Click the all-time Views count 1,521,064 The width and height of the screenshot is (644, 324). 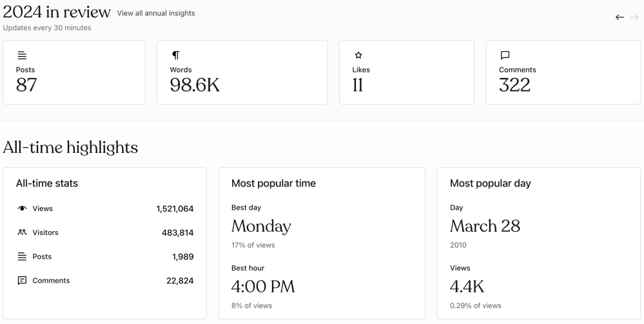175,208
